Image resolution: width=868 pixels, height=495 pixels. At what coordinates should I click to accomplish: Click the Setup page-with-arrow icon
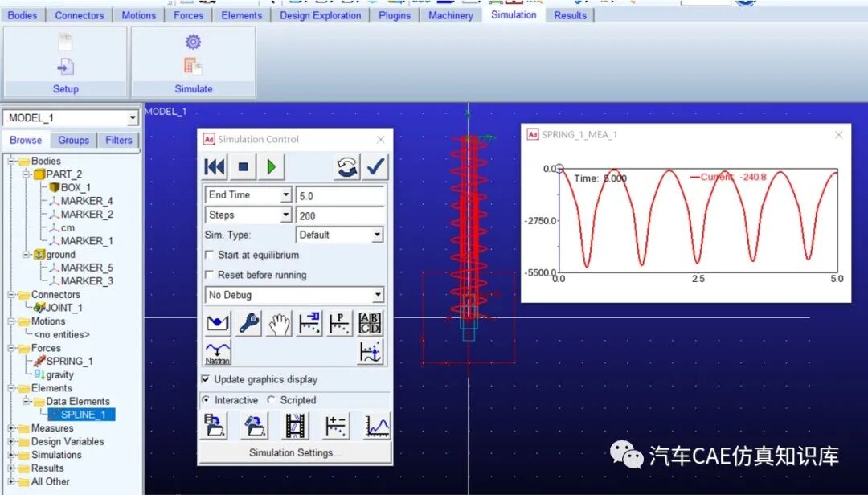pyautogui.click(x=65, y=67)
